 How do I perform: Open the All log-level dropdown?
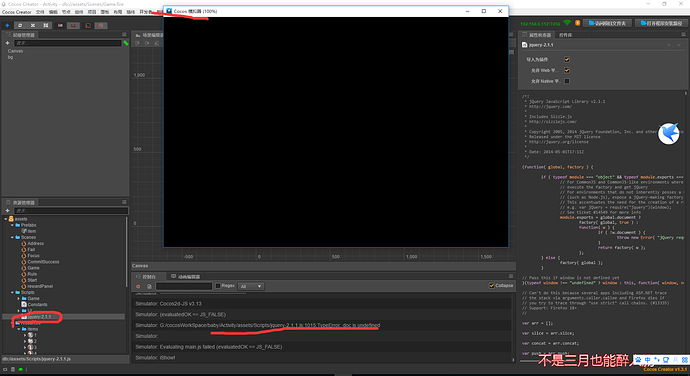coord(250,287)
